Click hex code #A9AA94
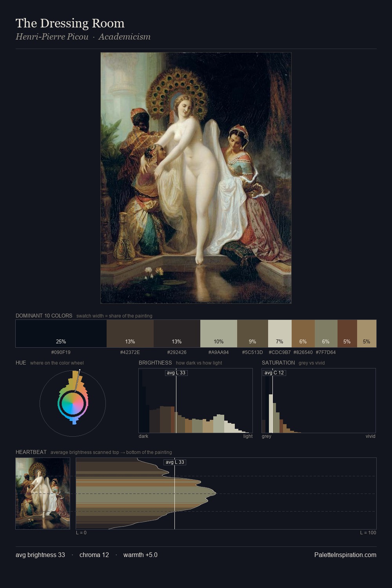 (219, 352)
